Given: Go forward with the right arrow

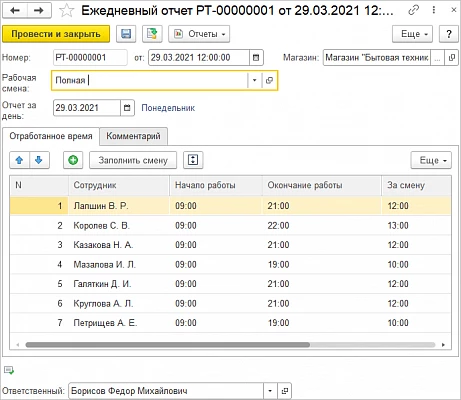Looking at the screenshot, I should [x=39, y=11].
